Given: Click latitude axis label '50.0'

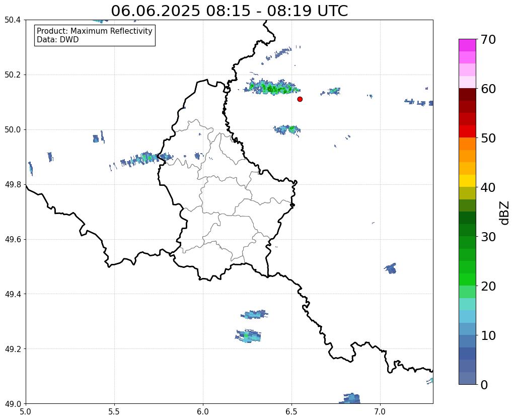Looking at the screenshot, I should tap(13, 130).
